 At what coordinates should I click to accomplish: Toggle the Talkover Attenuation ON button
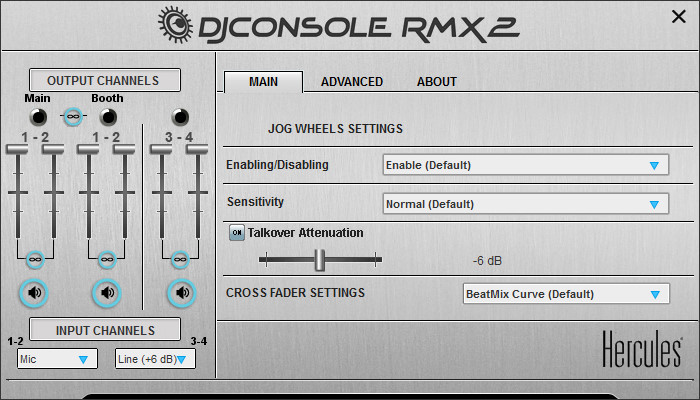pyautogui.click(x=237, y=233)
